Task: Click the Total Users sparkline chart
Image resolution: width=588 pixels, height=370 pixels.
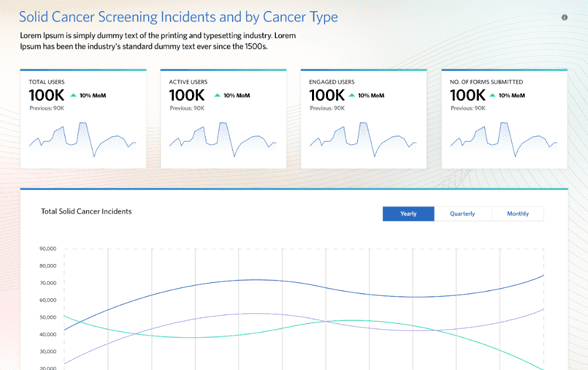Action: coord(82,139)
